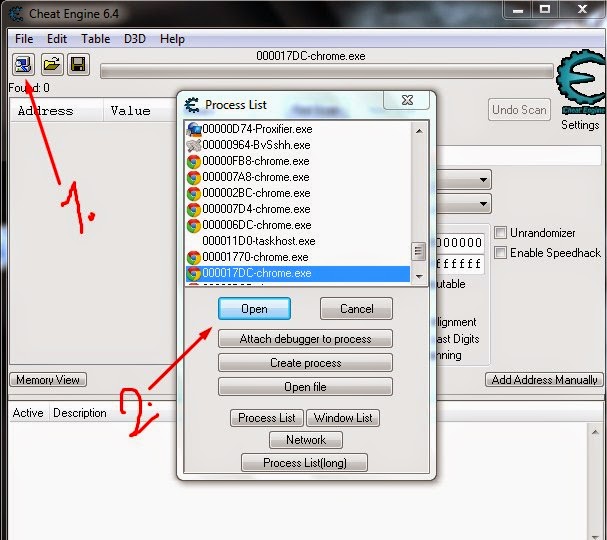Select the Proxifier.exe icon in process list
This screenshot has height=540, width=607.
pyautogui.click(x=194, y=129)
